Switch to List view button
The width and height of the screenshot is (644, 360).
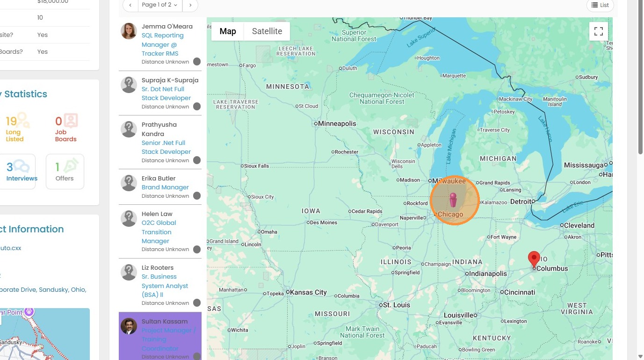[x=600, y=5]
